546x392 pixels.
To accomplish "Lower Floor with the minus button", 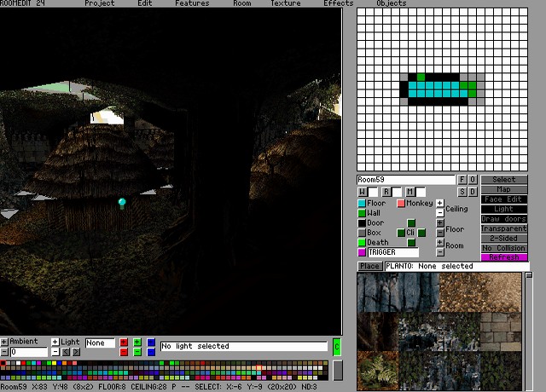I will [439, 233].
